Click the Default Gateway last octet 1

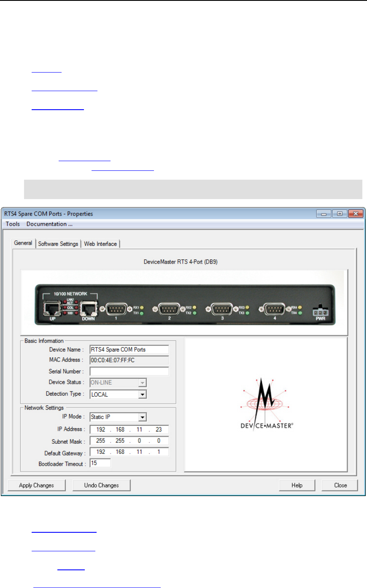point(159,452)
